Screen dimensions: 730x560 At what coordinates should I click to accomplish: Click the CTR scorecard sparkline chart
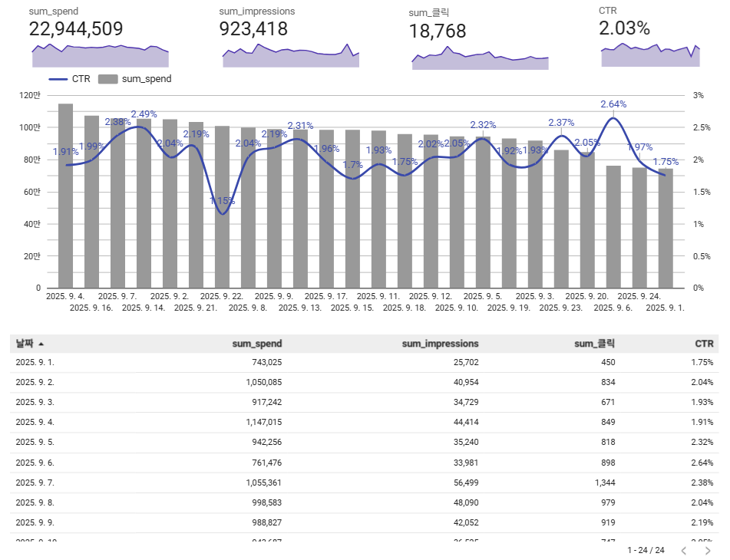(650, 56)
